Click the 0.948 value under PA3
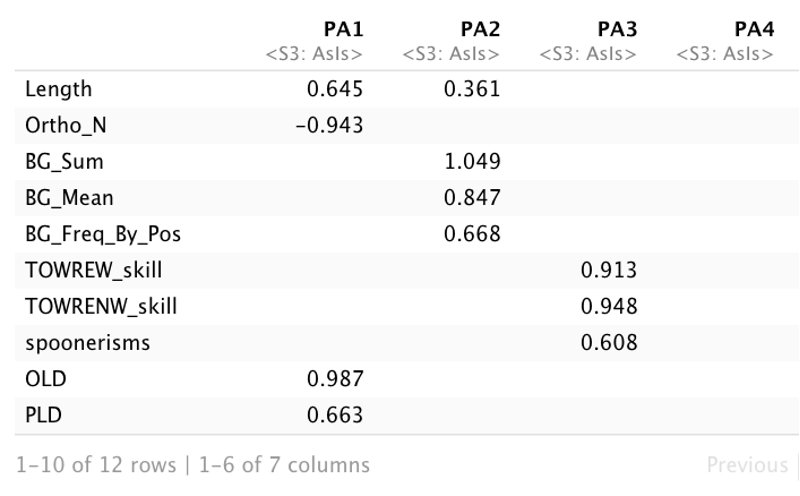Image resolution: width=800 pixels, height=496 pixels. click(609, 306)
